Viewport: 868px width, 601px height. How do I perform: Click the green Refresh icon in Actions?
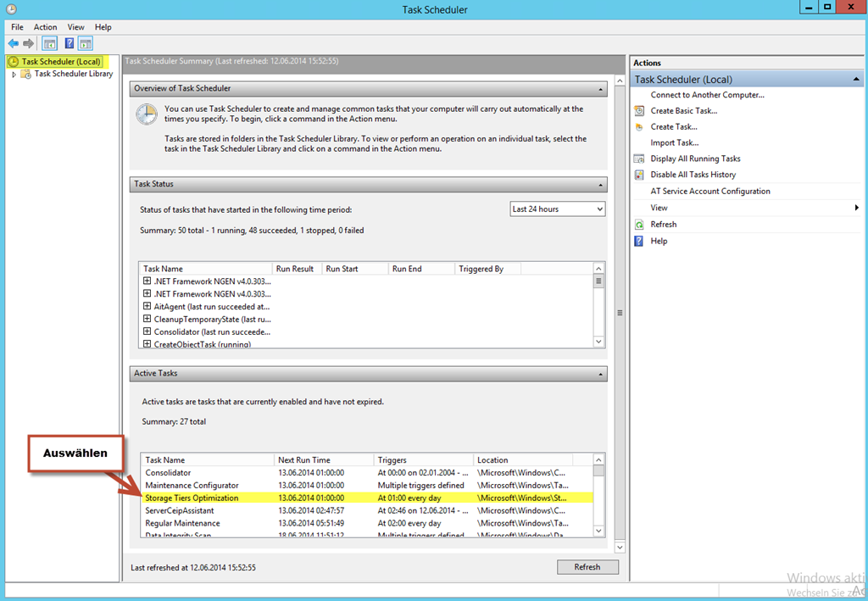639,225
